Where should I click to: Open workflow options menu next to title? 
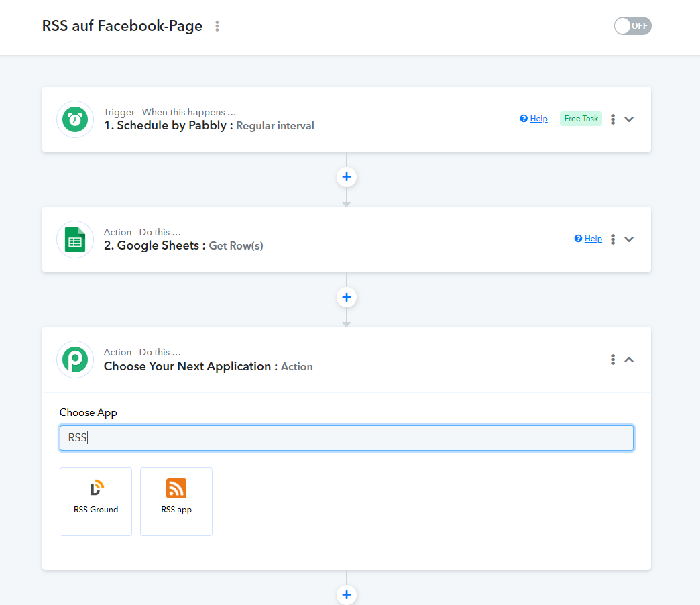(217, 26)
